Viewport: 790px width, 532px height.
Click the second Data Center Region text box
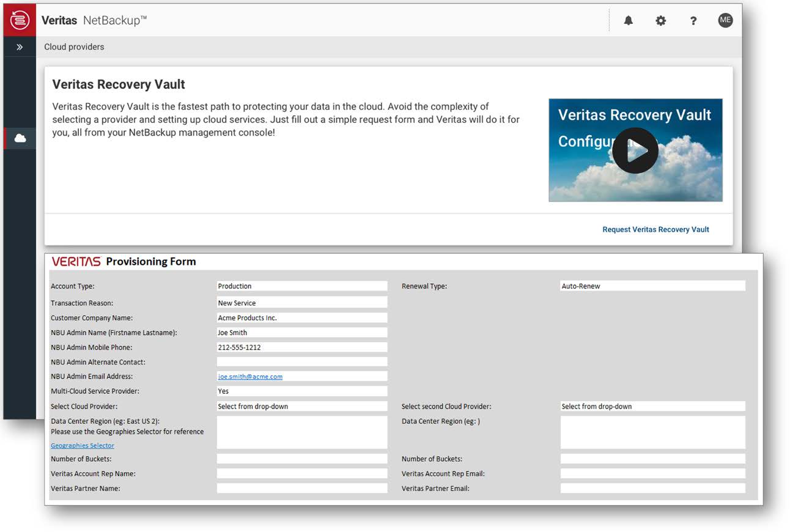pyautogui.click(x=653, y=432)
